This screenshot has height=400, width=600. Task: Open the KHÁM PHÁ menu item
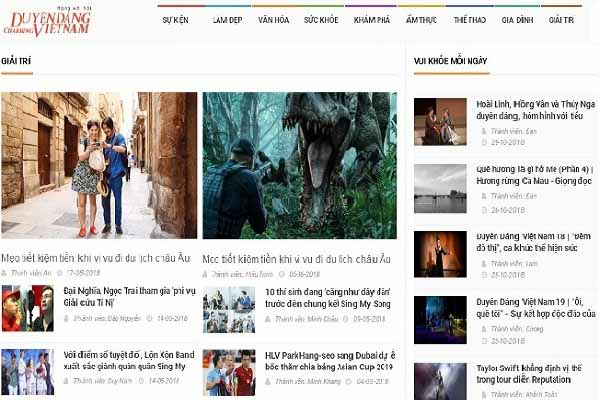(x=371, y=20)
